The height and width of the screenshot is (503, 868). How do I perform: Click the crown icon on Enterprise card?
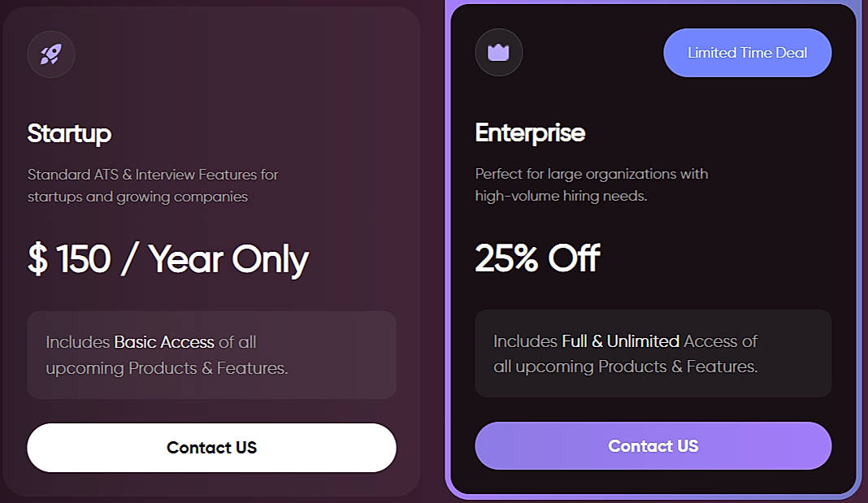coord(498,53)
